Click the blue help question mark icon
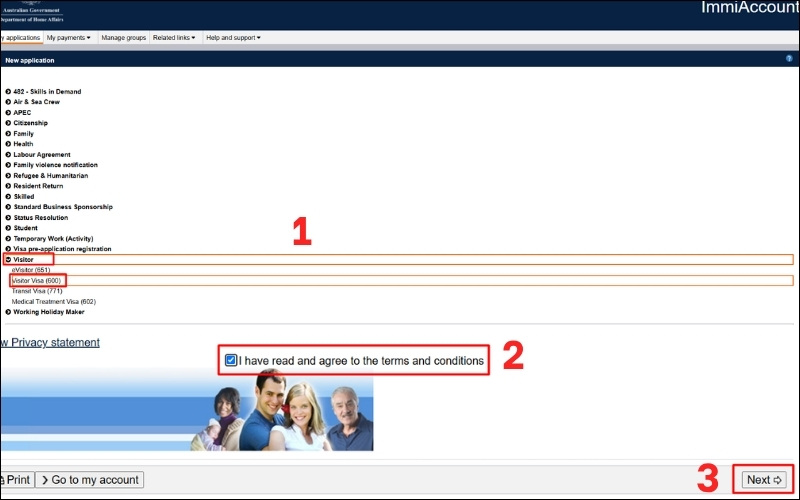 (789, 60)
